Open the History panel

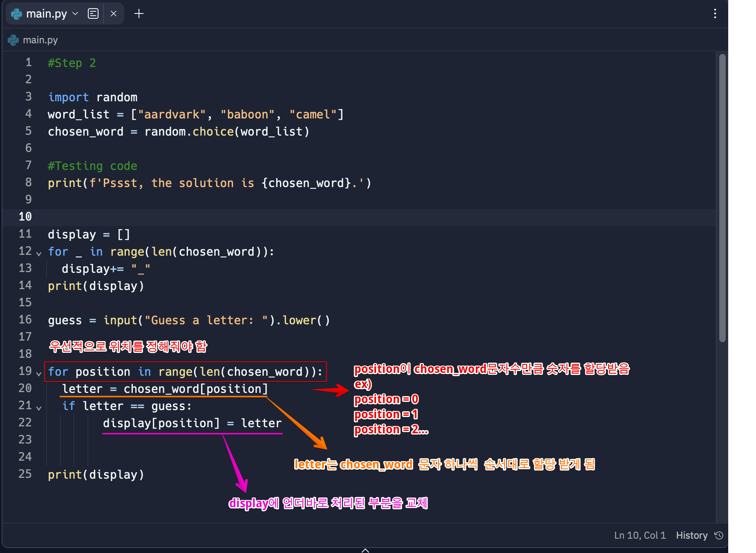click(x=691, y=535)
